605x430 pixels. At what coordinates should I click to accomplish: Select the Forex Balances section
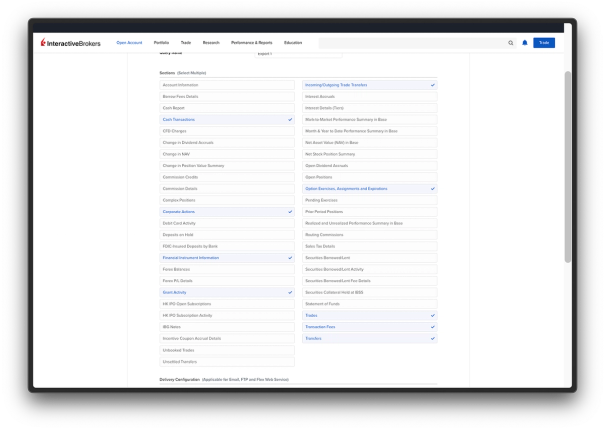(227, 269)
